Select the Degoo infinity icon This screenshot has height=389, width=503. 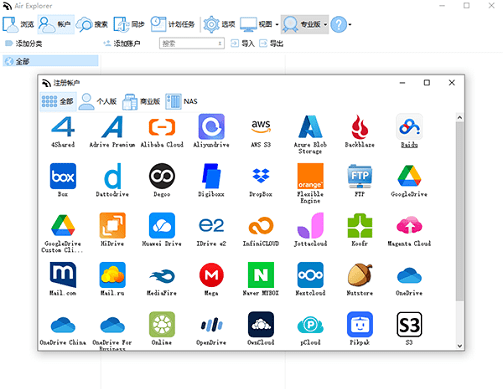[162, 180]
